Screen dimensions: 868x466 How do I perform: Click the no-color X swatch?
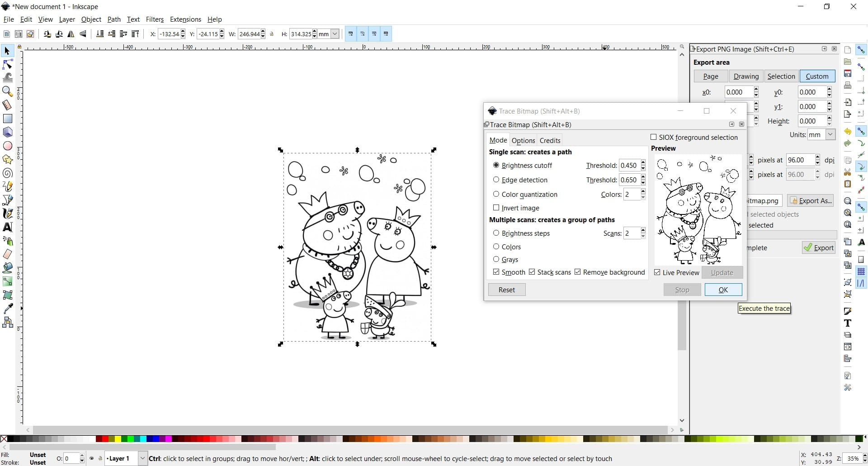point(4,438)
